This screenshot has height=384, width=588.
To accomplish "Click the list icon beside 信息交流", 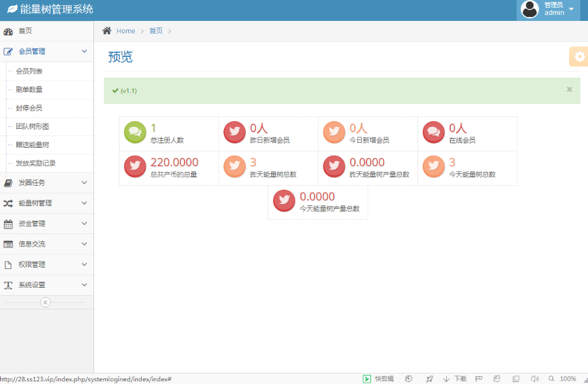I will coord(8,245).
